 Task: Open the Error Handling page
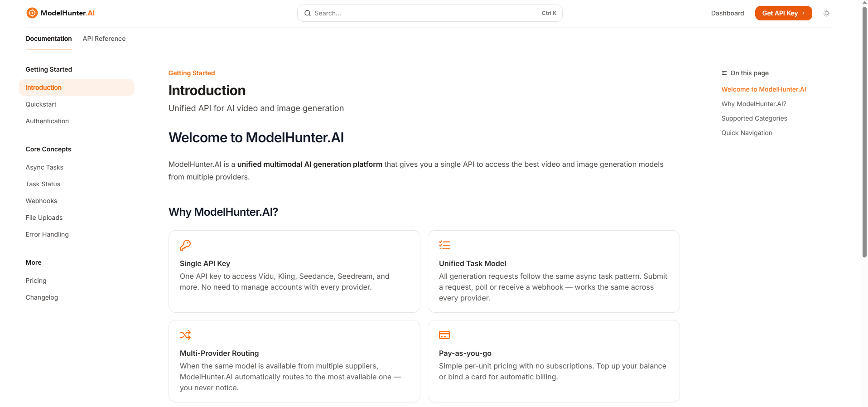[x=47, y=234]
